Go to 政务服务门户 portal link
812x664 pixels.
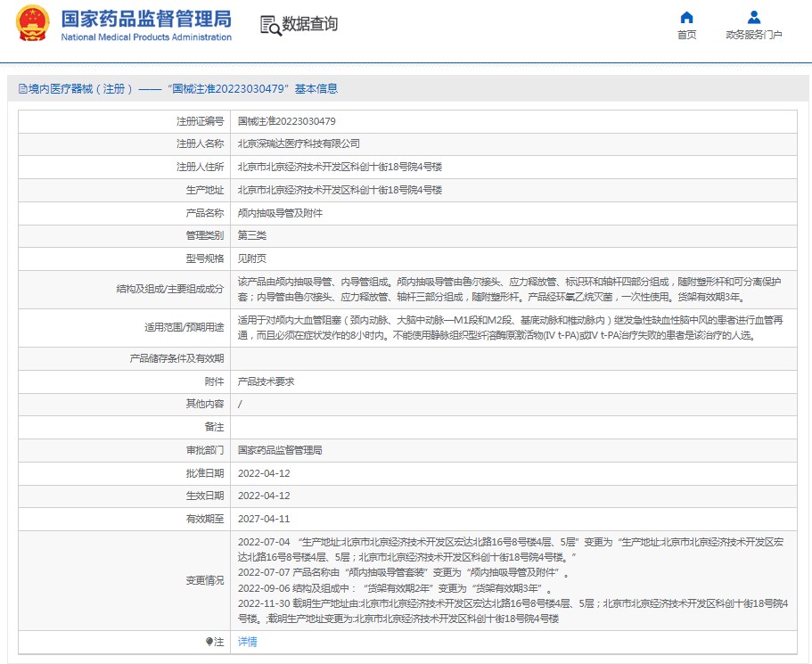[x=754, y=35]
